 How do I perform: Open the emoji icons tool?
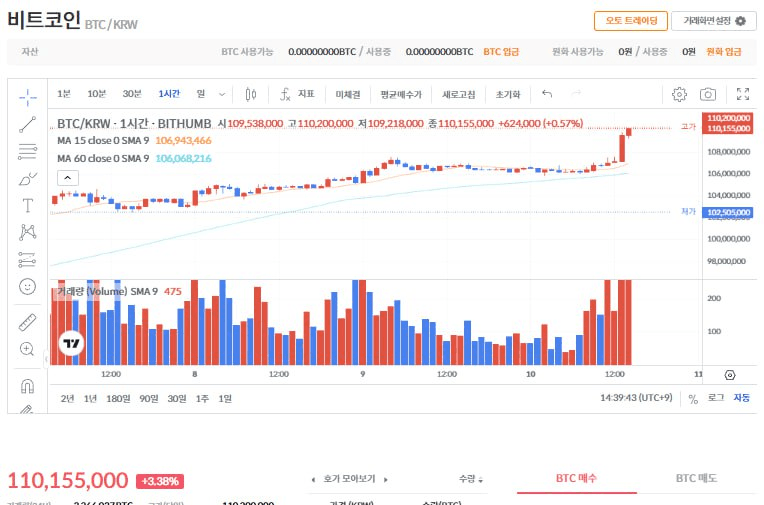click(28, 287)
